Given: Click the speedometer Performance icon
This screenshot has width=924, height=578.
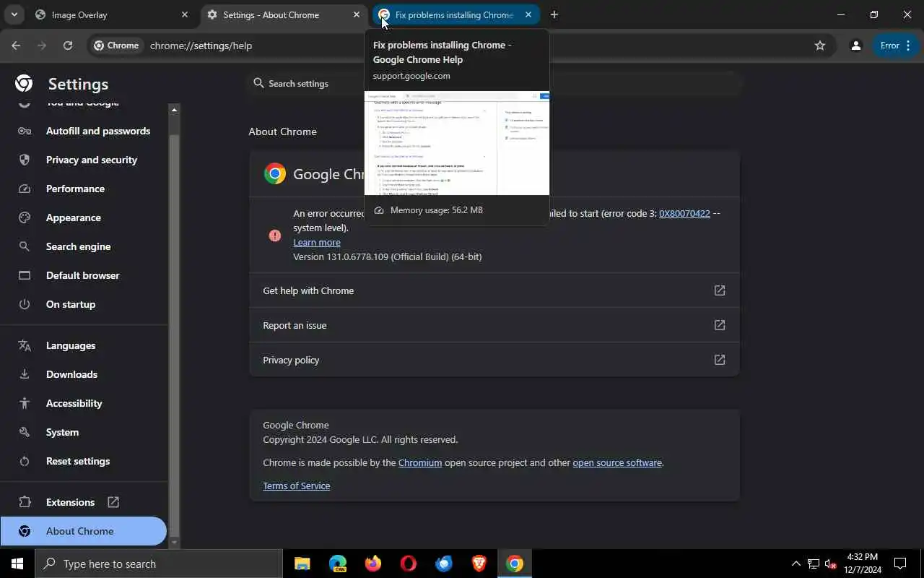Looking at the screenshot, I should [x=25, y=189].
